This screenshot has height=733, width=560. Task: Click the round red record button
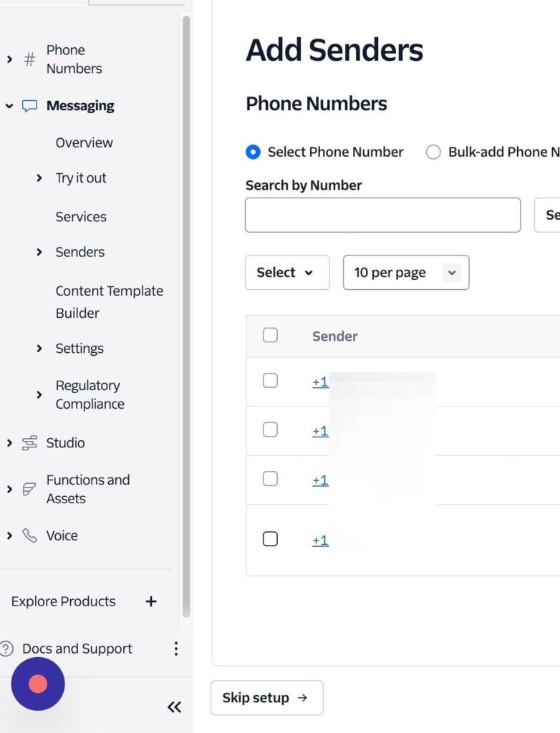click(38, 684)
